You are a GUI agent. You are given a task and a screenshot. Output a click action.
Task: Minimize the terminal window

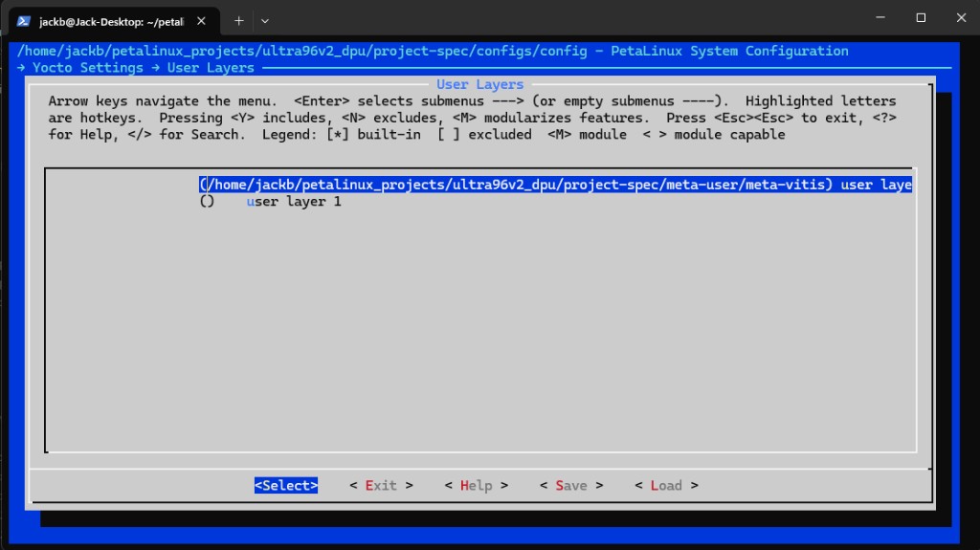coord(880,18)
